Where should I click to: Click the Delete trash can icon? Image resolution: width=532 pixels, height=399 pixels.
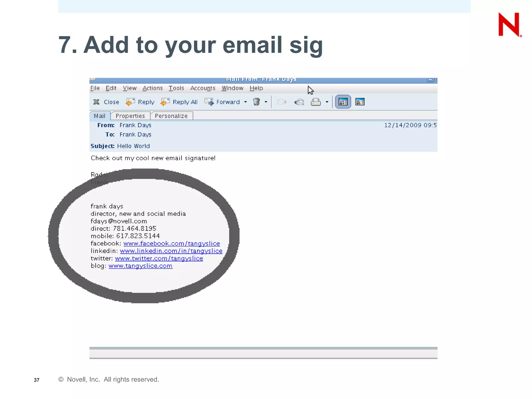point(256,102)
